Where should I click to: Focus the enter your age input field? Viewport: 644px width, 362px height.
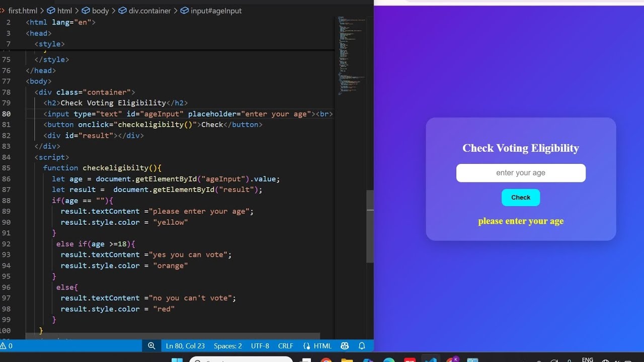pyautogui.click(x=521, y=173)
